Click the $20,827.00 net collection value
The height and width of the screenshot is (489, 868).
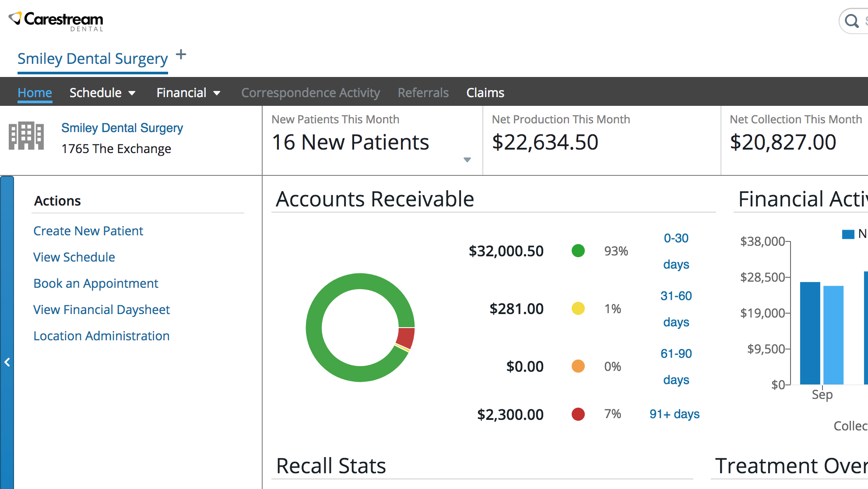coord(783,142)
